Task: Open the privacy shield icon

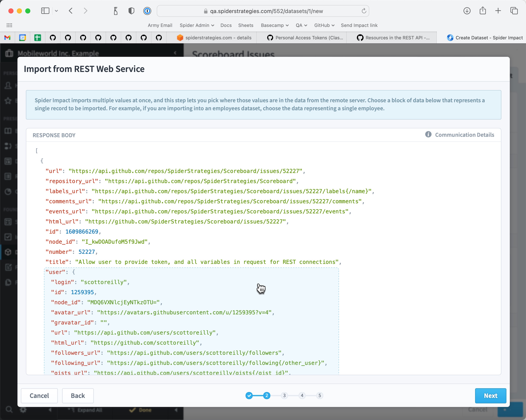Action: (x=131, y=11)
